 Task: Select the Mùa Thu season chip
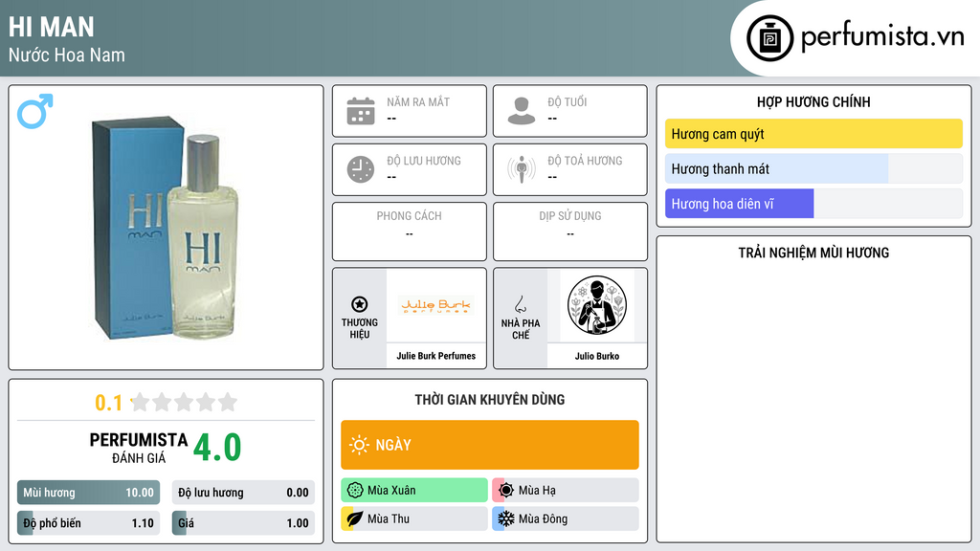(x=414, y=518)
